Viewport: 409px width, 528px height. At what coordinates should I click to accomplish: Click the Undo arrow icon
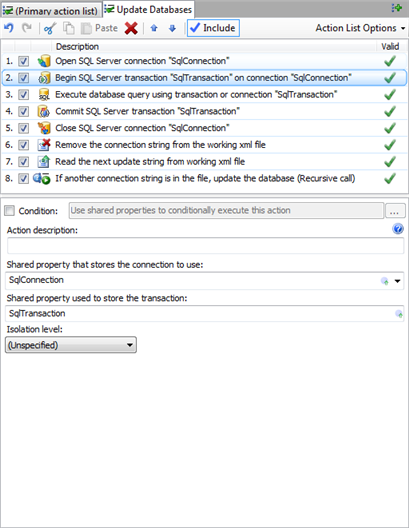tap(9, 28)
